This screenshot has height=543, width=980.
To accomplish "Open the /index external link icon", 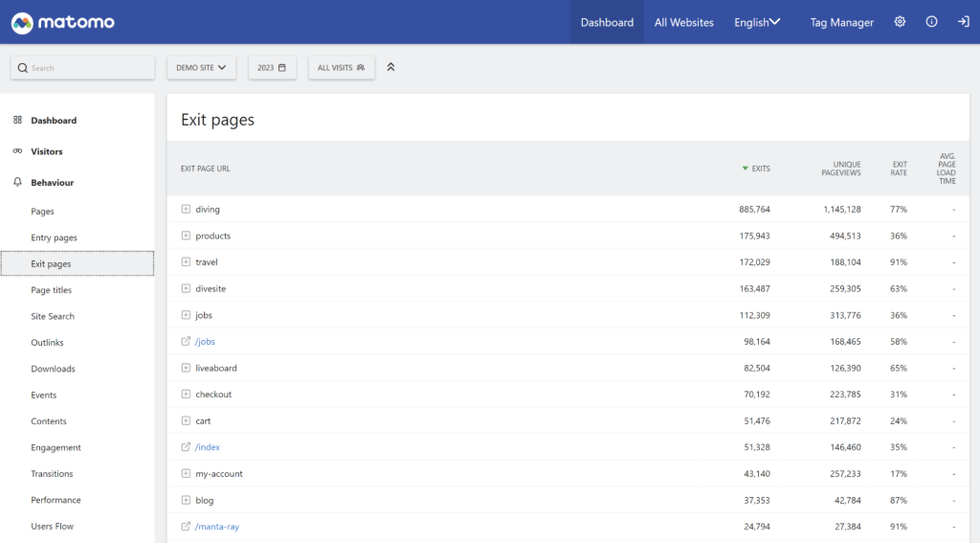I will pyautogui.click(x=186, y=447).
